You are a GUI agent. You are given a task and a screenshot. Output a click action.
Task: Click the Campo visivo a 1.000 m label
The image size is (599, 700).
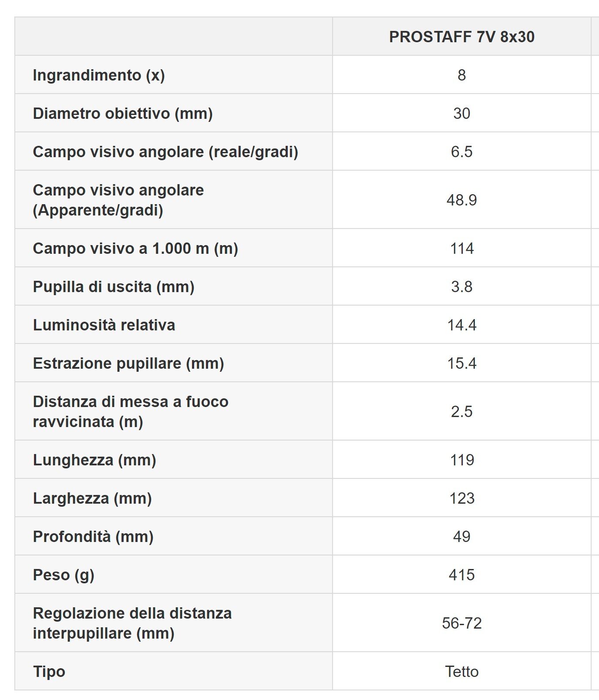point(135,249)
